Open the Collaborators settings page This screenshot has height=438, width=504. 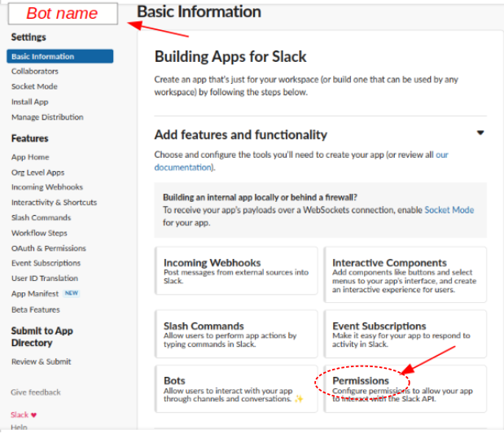coord(35,72)
